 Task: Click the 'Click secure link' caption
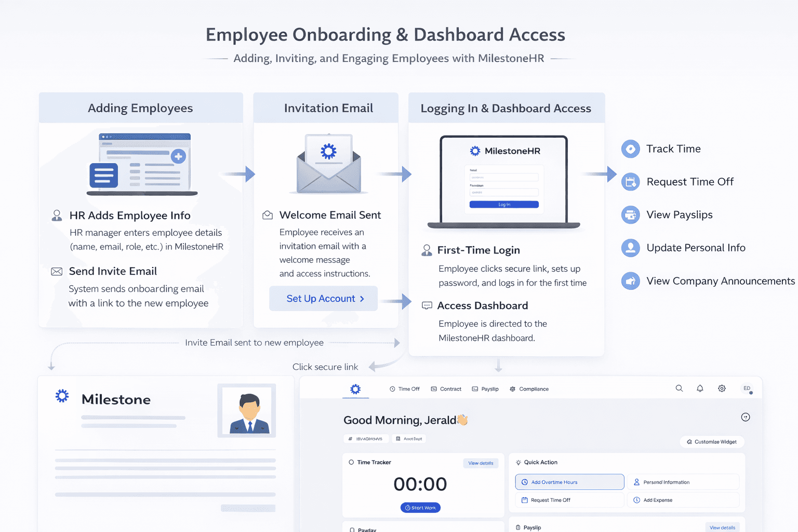325,367
